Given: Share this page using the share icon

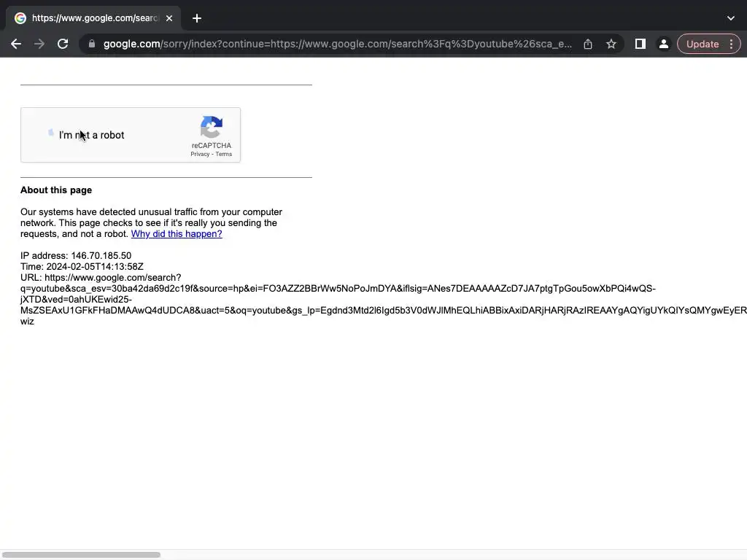Looking at the screenshot, I should [x=588, y=44].
